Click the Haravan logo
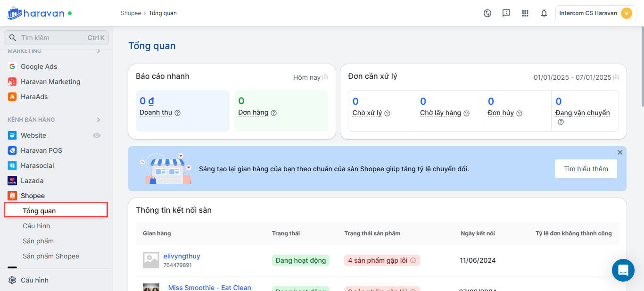Viewport: 644px width, 291px height. (36, 13)
